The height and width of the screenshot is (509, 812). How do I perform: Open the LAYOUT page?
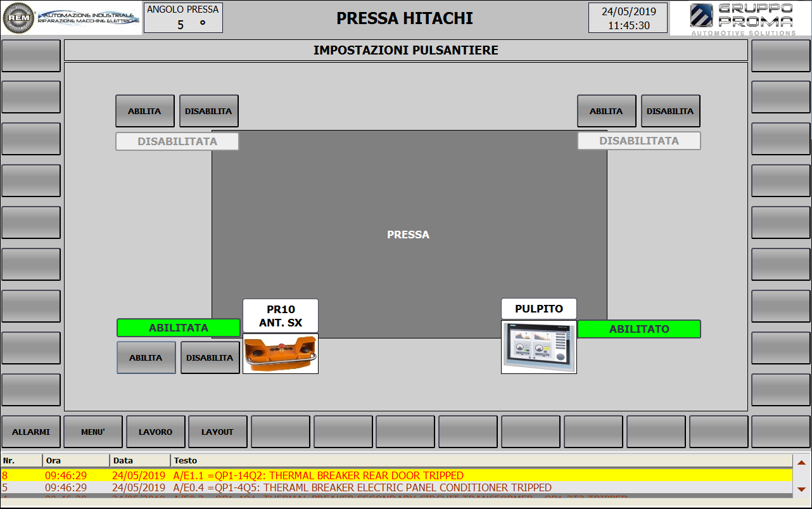[218, 432]
